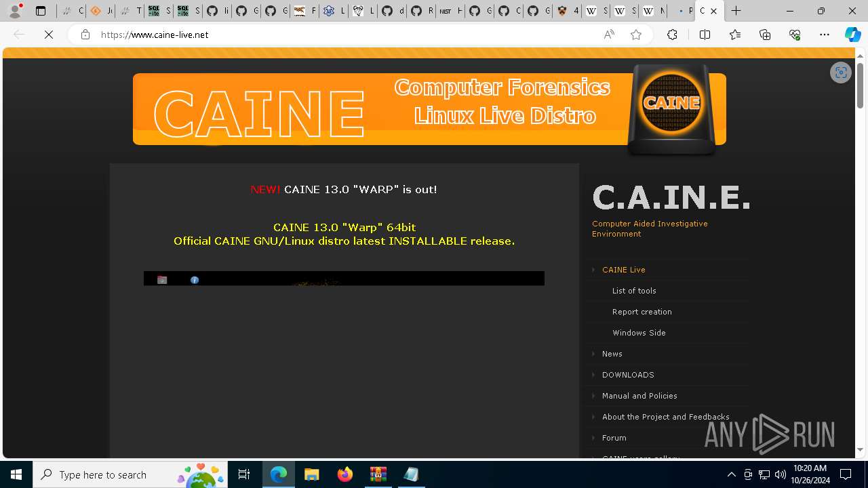Viewport: 868px width, 488px height.
Task: Stop loading the page
Action: (49, 35)
